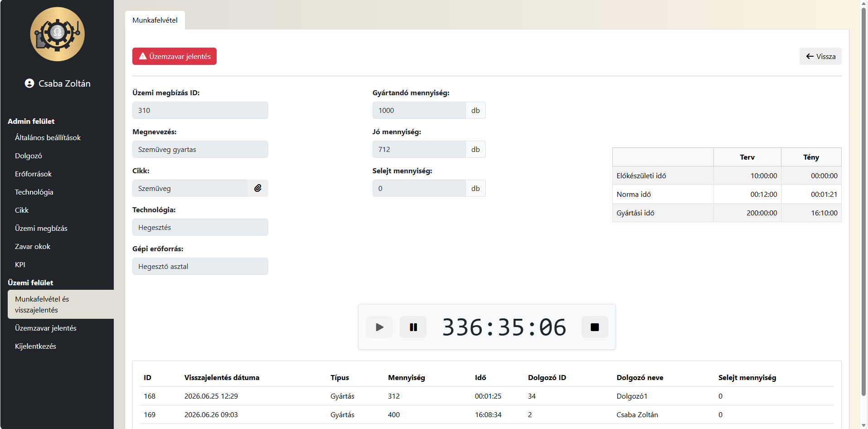Click the Norma idő row label

click(634, 194)
